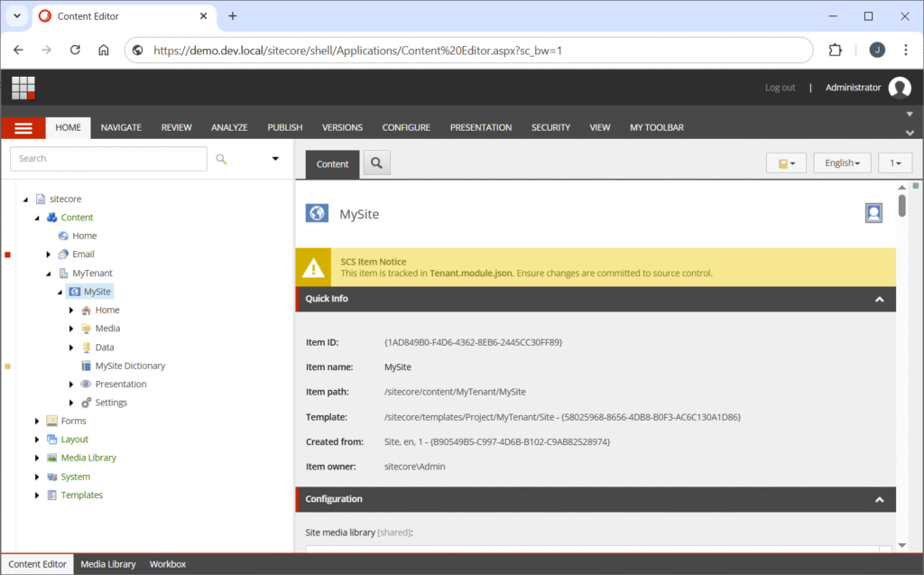
Task: Click the browser address bar URL
Action: pyautogui.click(x=357, y=51)
